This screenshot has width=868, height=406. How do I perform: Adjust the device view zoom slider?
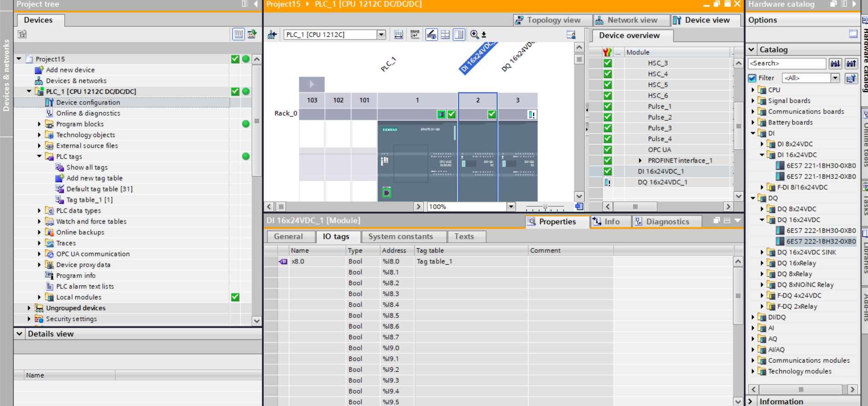click(x=545, y=207)
